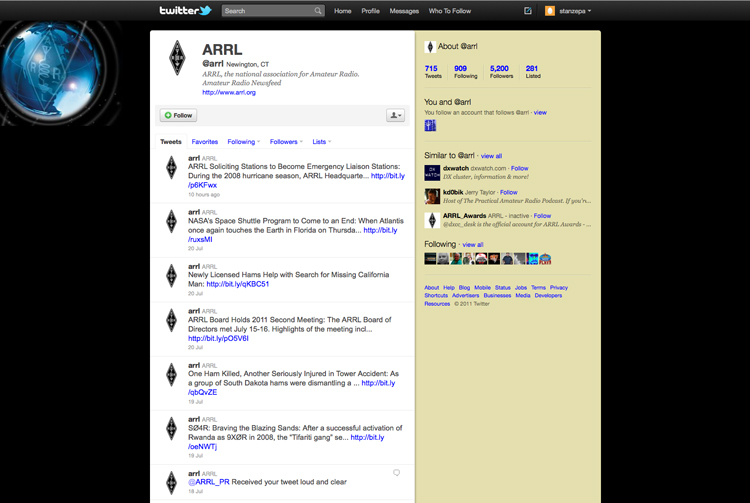Open the http://www.arrl.org link
Screen dimensions: 750x503
(x=229, y=92)
